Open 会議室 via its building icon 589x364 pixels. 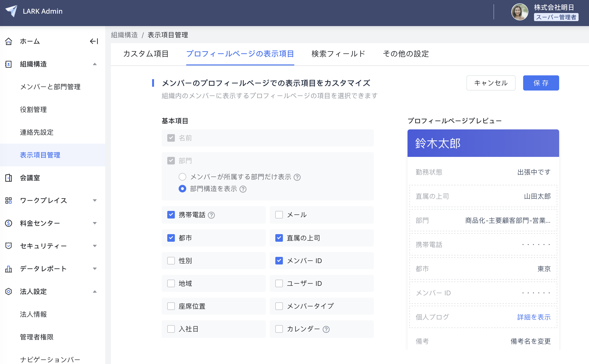9,178
